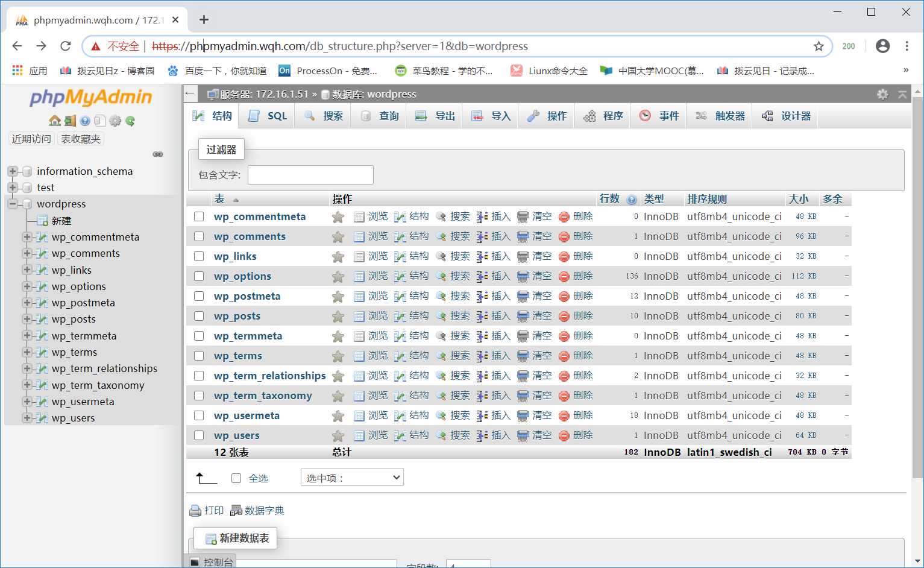
Task: Open new browser tab
Action: pyautogui.click(x=204, y=20)
